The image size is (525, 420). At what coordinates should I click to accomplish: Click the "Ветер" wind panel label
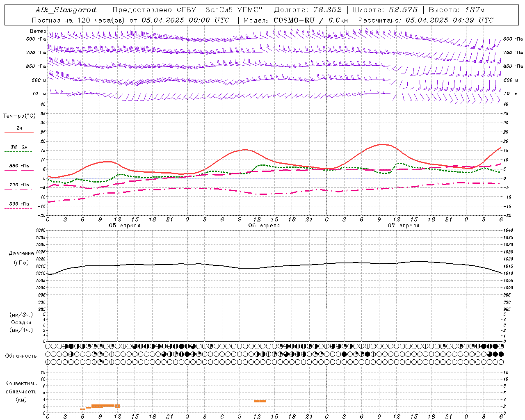pos(38,31)
